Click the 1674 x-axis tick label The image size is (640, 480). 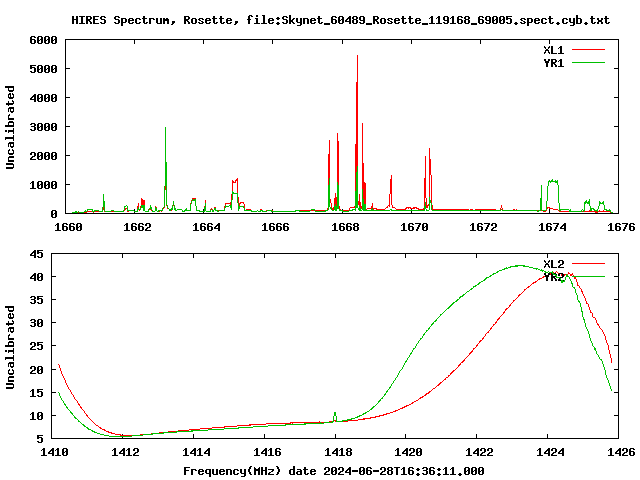coord(552,227)
